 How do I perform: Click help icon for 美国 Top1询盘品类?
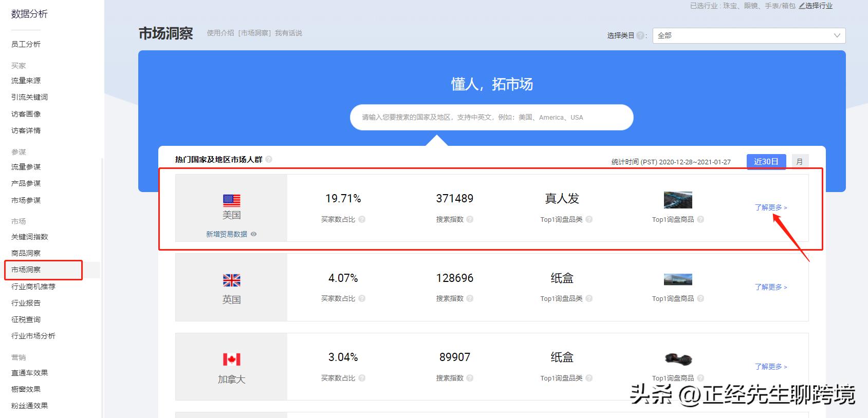click(589, 219)
